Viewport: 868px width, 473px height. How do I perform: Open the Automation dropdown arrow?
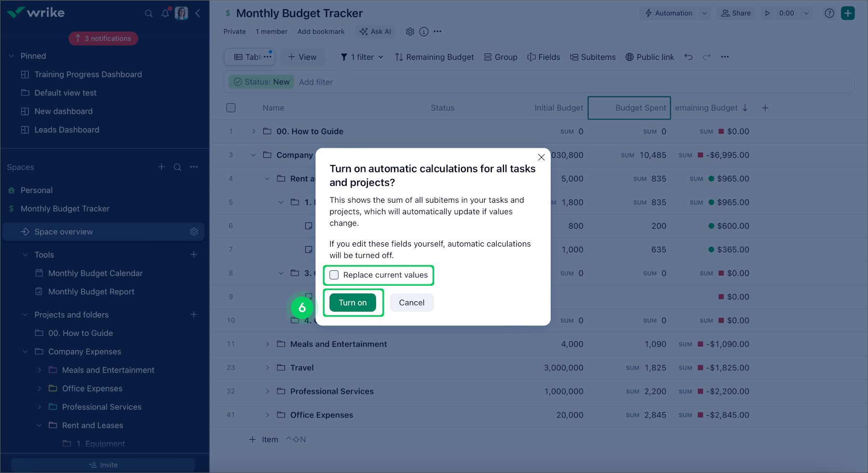pyautogui.click(x=705, y=13)
